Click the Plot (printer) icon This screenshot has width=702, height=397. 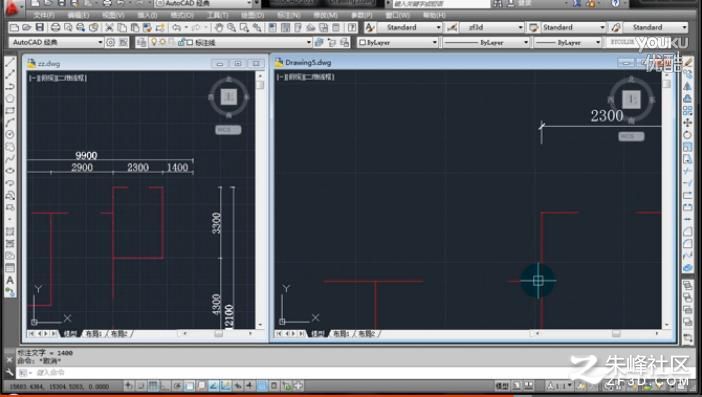(x=56, y=28)
